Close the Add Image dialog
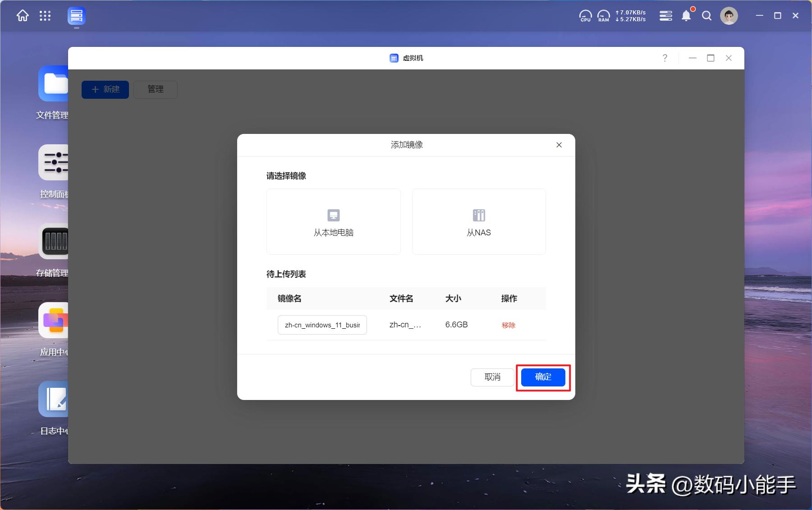Screen dimensions: 812x510 point(559,145)
